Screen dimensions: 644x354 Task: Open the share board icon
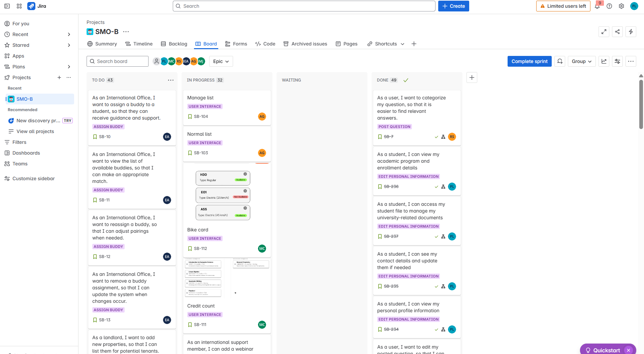point(617,32)
